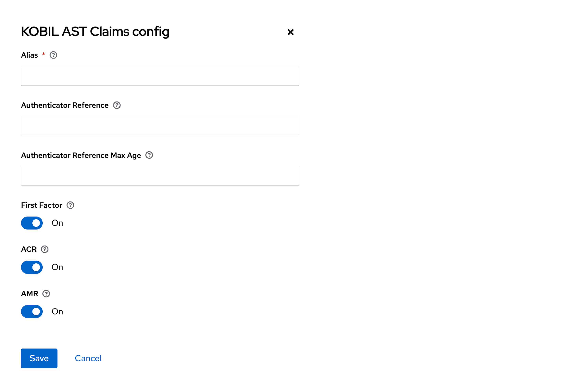Viewport: 585px width, 392px height.
Task: Open the ACR help question mark
Action: click(45, 249)
